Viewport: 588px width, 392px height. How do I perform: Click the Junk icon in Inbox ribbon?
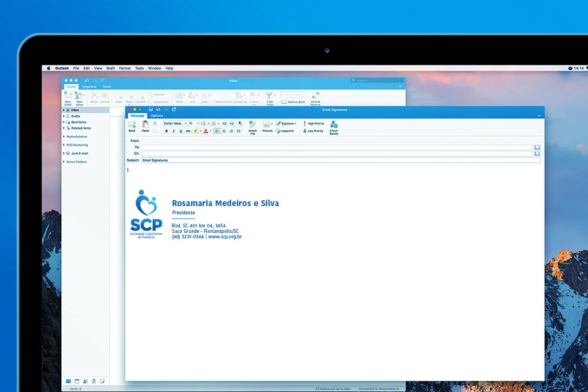pos(192,96)
